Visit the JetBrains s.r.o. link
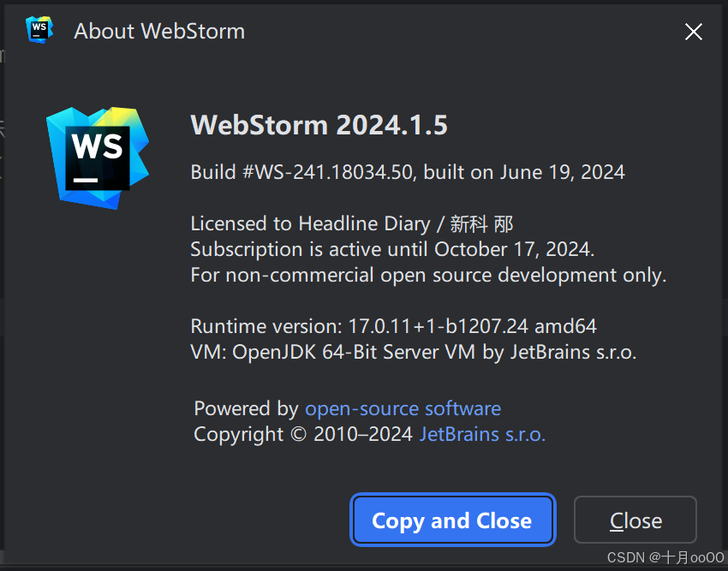728x571 pixels. tap(481, 434)
